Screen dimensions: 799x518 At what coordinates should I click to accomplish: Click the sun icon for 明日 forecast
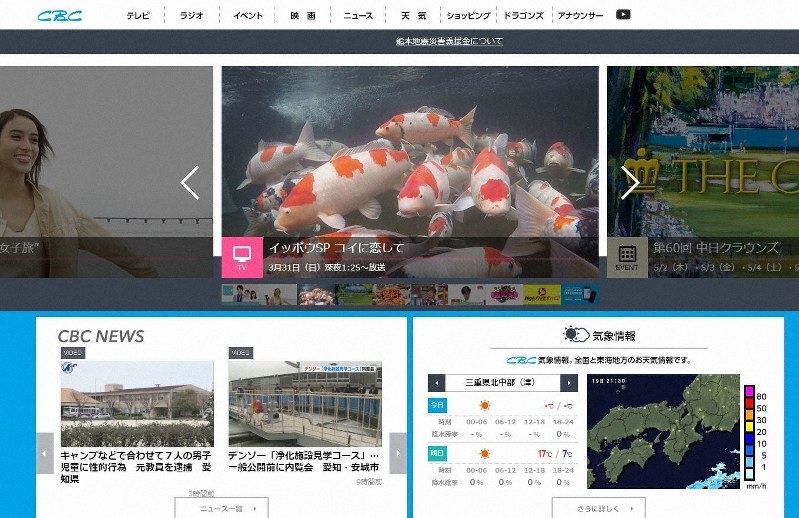485,453
